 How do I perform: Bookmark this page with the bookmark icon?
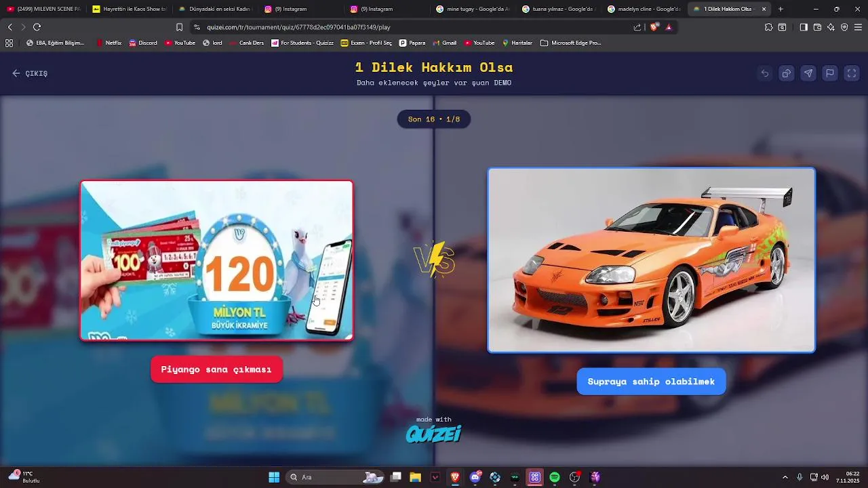(179, 27)
